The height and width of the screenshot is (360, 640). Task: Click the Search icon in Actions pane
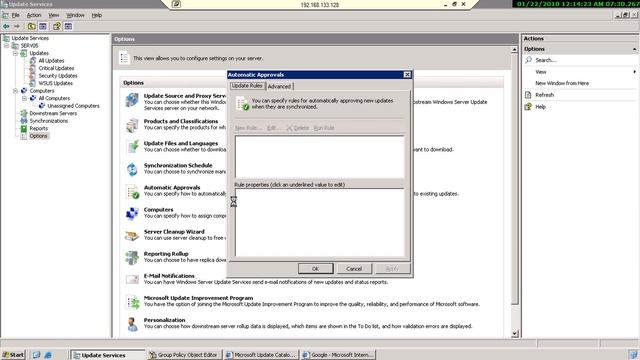coord(528,60)
